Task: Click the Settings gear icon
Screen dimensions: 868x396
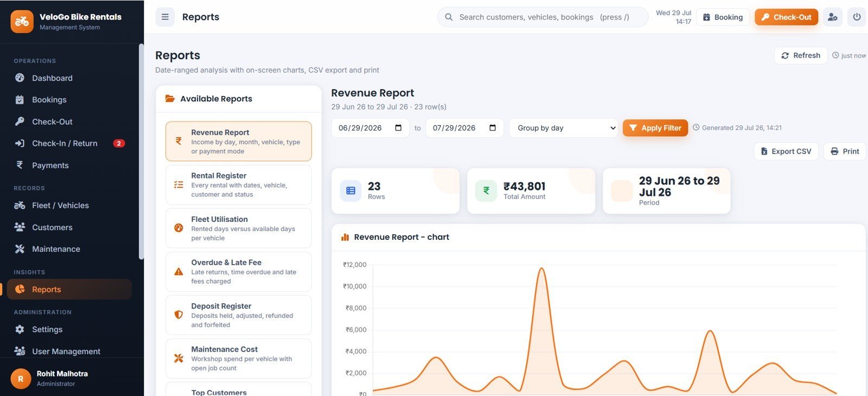Action: (x=20, y=329)
